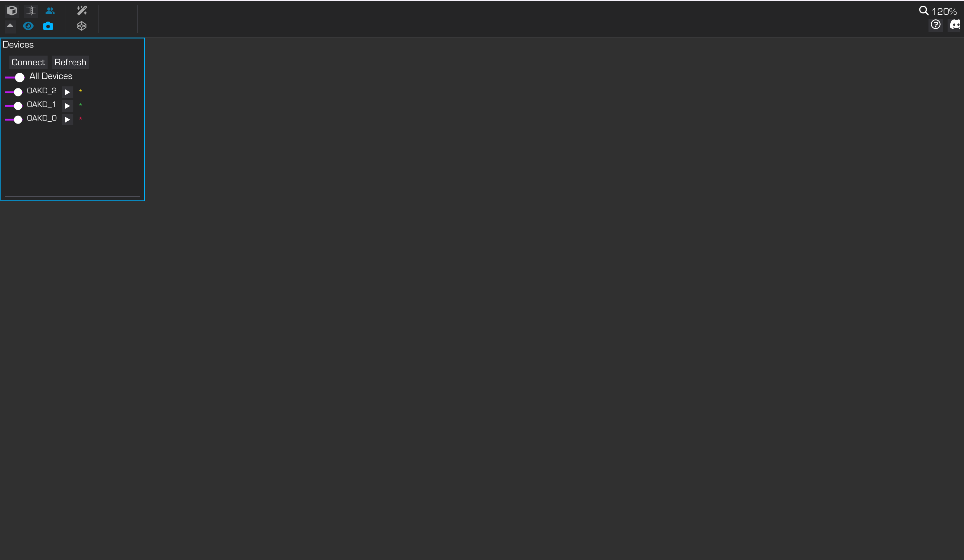Click the 3D cube icon in toolbar
Screen dimensions: 964x560
click(12, 10)
